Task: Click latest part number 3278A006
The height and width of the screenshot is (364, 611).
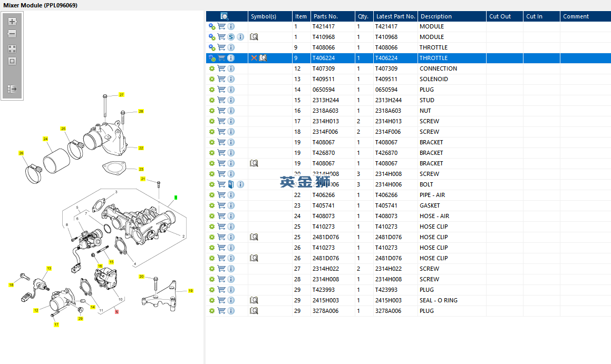Action: point(388,311)
